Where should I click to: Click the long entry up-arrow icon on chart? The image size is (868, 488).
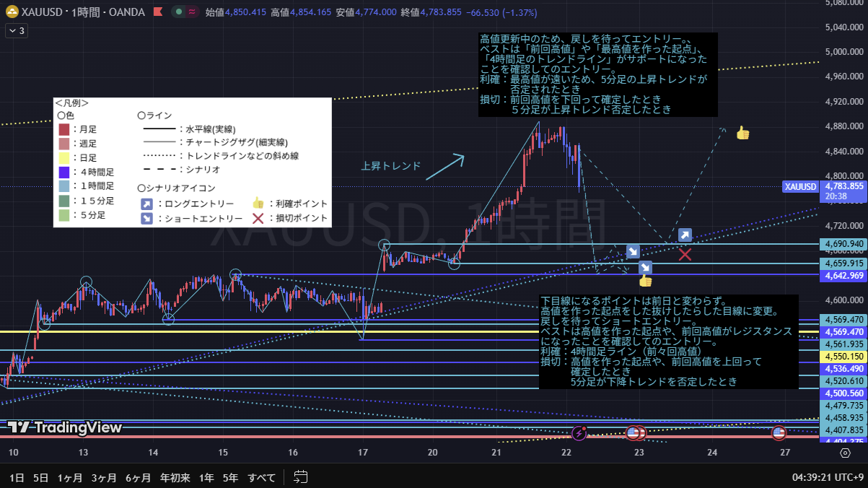pos(685,235)
